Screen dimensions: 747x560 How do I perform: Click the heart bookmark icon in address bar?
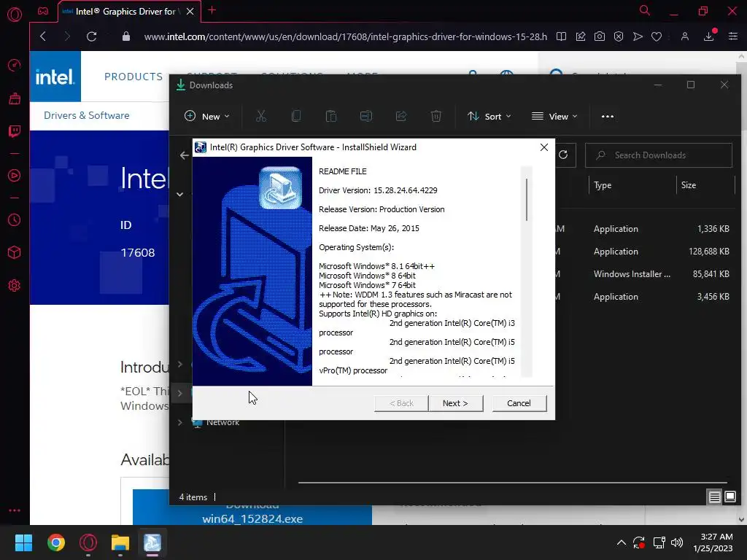657,36
